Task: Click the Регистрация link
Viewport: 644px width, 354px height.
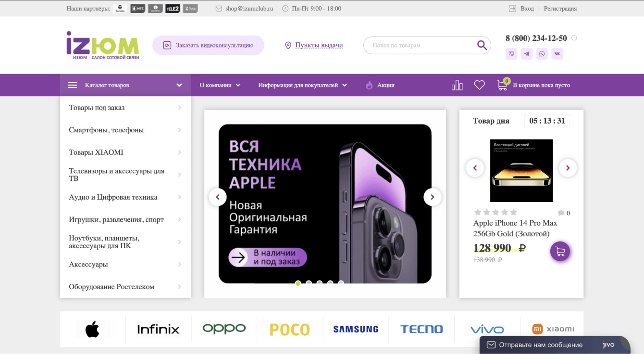Action: 560,9
